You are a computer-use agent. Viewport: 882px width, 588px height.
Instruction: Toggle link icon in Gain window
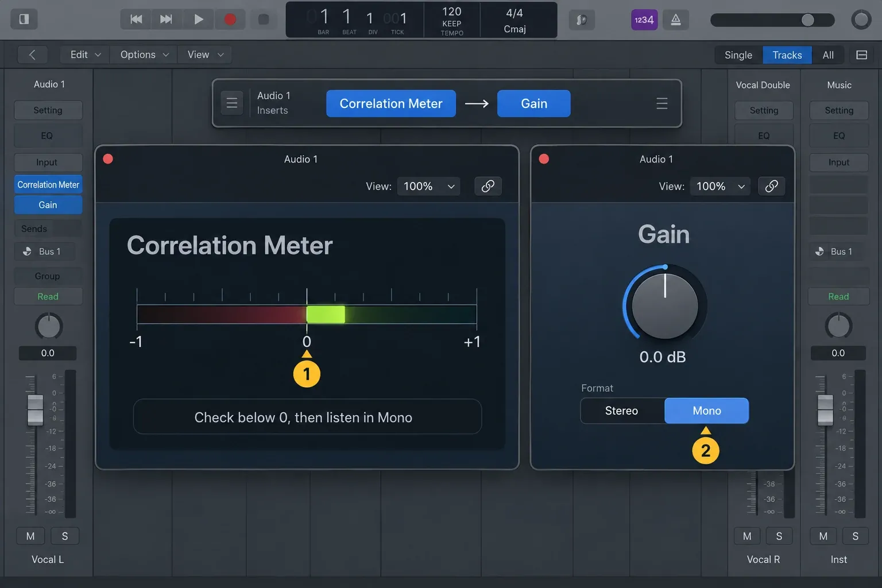coord(772,186)
